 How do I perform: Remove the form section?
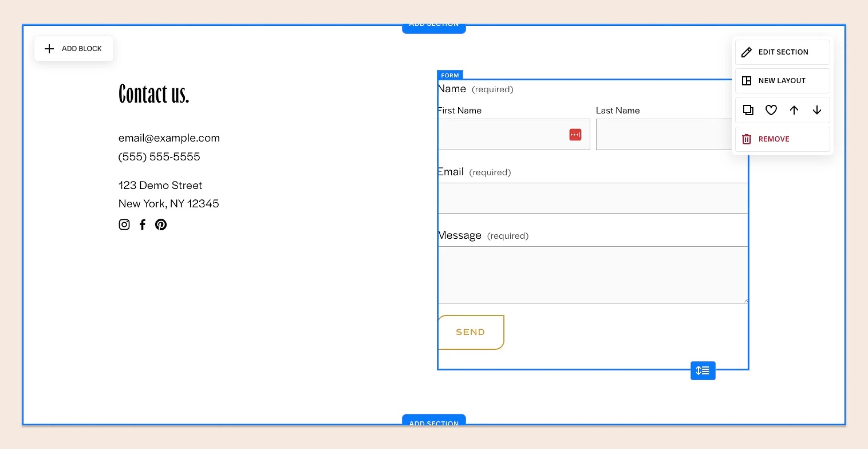point(774,139)
